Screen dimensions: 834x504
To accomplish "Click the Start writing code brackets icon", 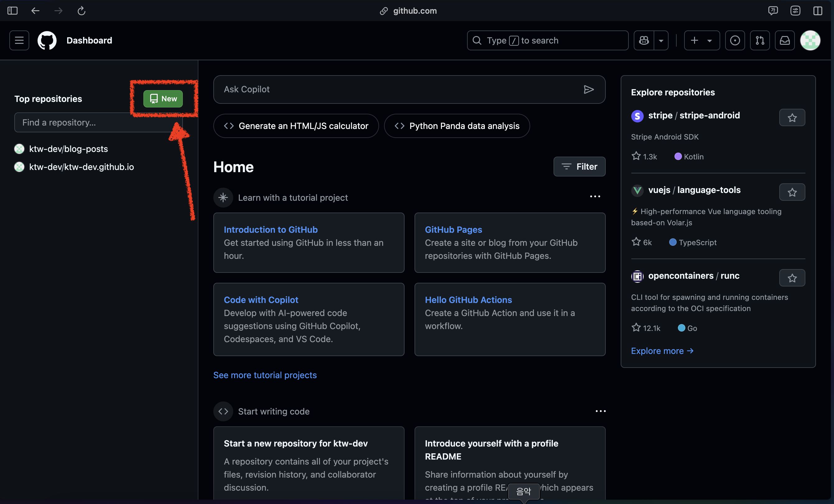I will [223, 411].
